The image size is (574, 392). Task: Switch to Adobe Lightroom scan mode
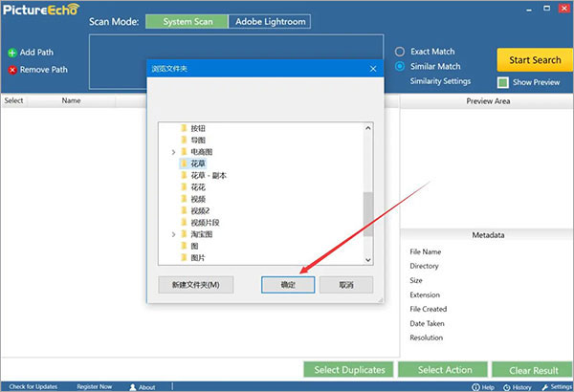point(269,21)
